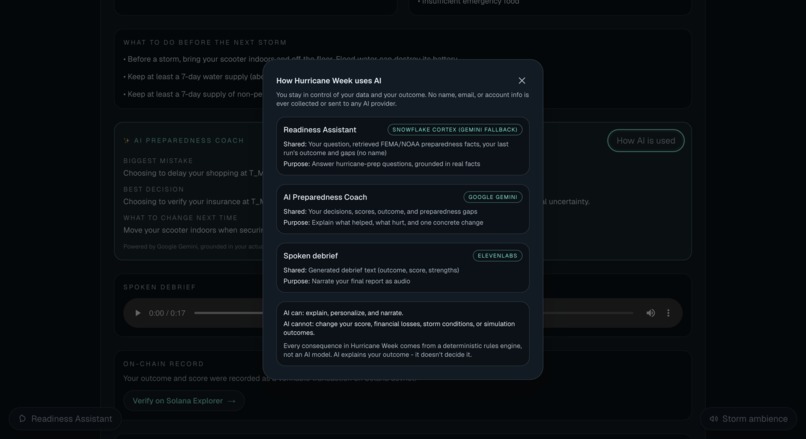This screenshot has width=806, height=439.
Task: Click the chat bubble icon on Readiness Assistant
Action: 23,419
